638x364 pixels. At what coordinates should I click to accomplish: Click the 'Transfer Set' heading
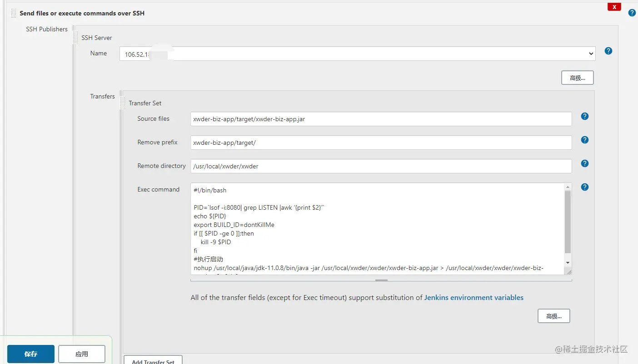pos(145,103)
